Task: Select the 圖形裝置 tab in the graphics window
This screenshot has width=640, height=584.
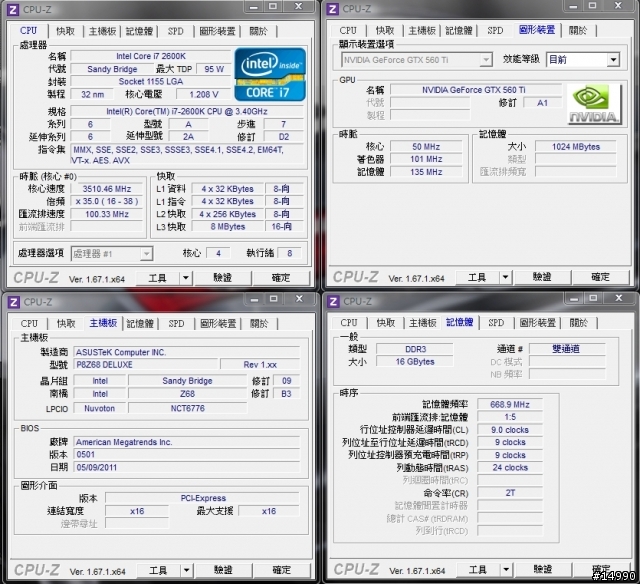Action: click(537, 30)
